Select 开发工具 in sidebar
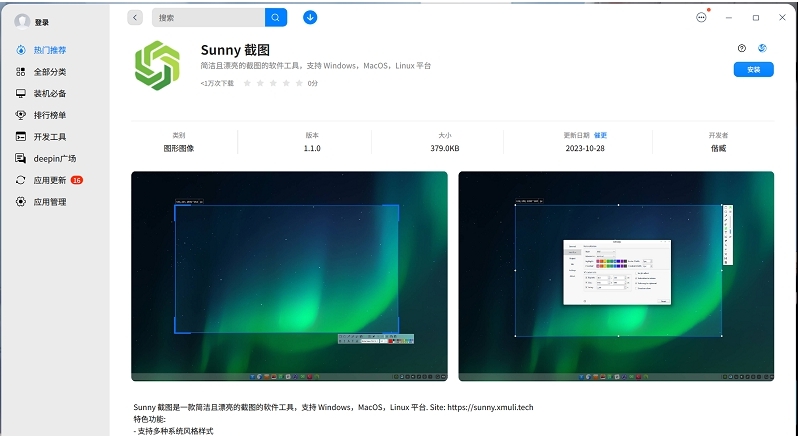This screenshot has height=436, width=800. coord(49,137)
